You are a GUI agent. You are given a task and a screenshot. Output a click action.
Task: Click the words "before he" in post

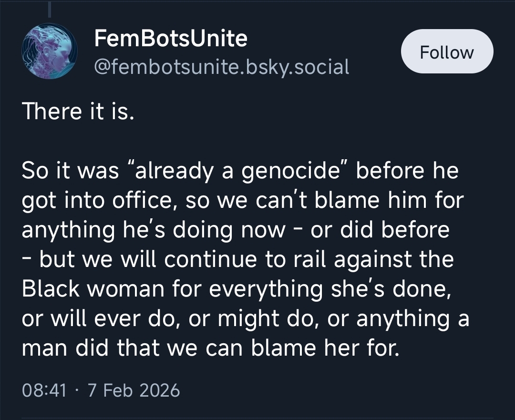tap(407, 171)
